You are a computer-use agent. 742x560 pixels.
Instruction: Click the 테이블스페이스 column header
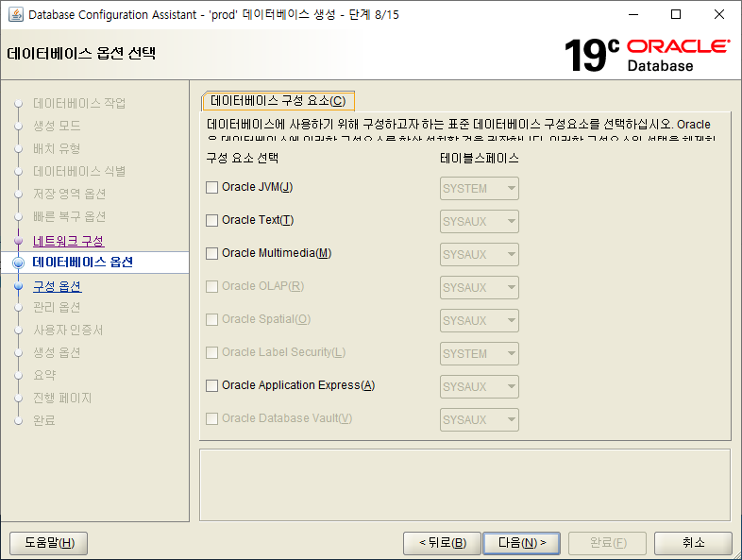tap(480, 158)
